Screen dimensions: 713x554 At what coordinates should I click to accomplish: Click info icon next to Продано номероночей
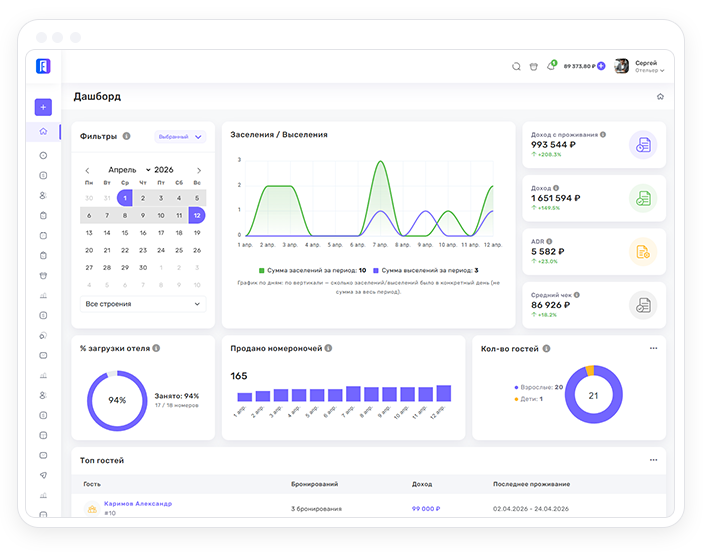click(x=328, y=348)
